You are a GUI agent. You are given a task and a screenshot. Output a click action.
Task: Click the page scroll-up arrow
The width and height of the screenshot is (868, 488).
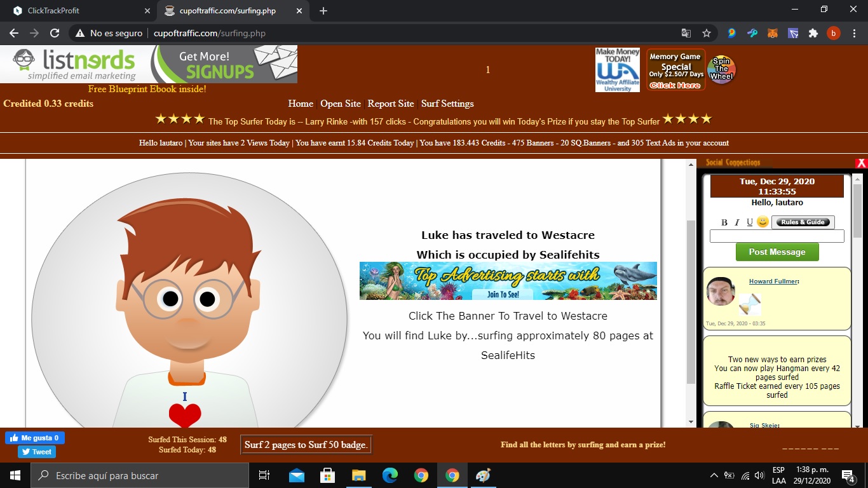pyautogui.click(x=691, y=165)
